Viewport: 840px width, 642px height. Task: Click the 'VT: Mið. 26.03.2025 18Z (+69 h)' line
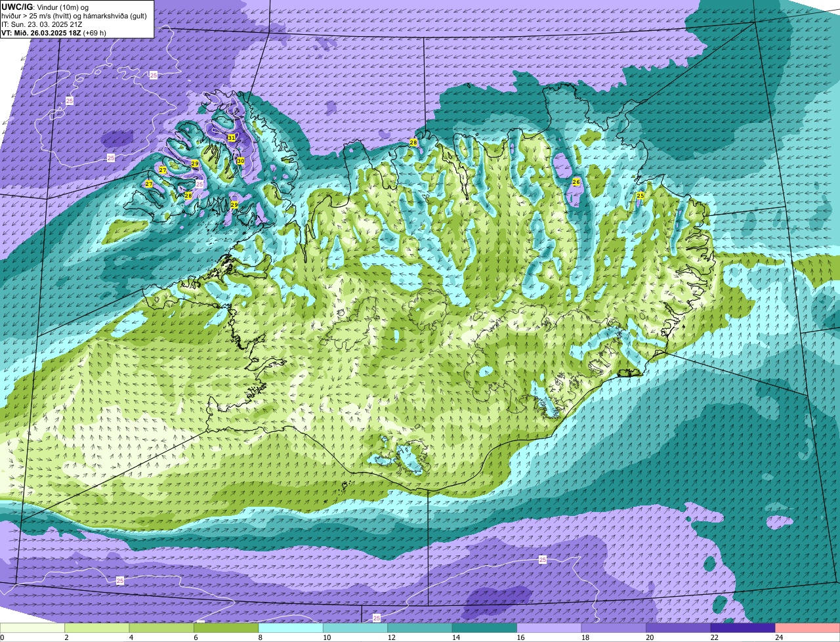tap(54, 33)
